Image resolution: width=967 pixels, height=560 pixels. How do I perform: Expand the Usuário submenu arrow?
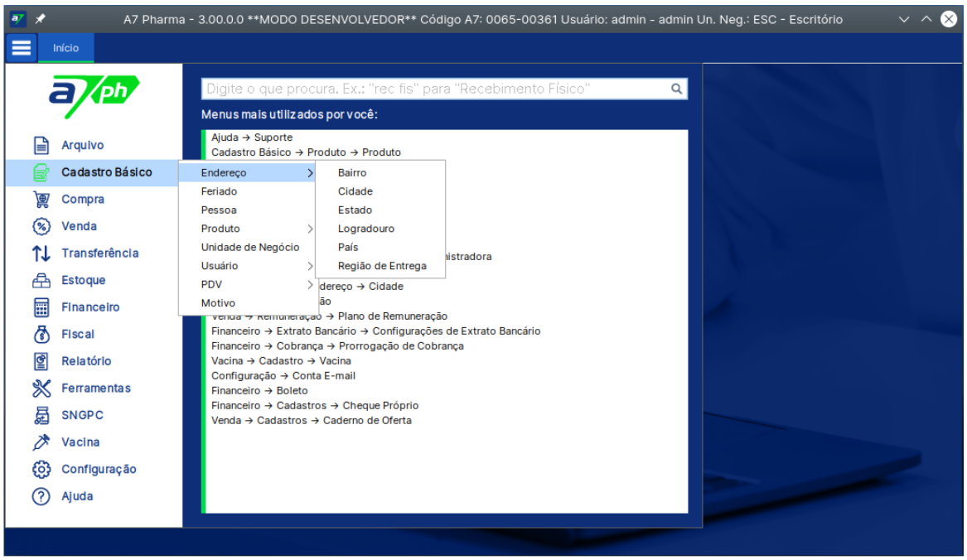click(310, 266)
